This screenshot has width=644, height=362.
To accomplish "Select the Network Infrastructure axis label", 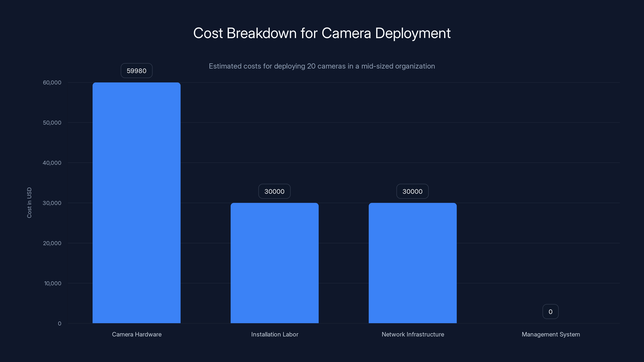I will 413,334.
